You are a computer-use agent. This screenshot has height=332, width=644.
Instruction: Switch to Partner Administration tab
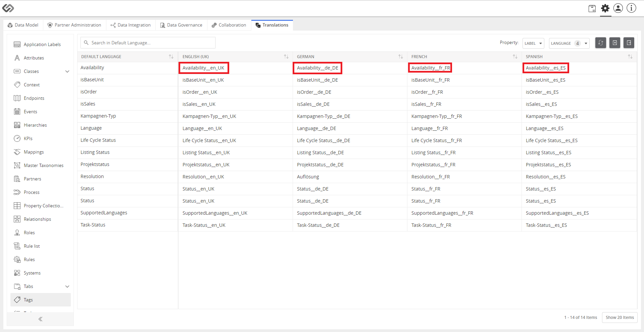click(74, 25)
